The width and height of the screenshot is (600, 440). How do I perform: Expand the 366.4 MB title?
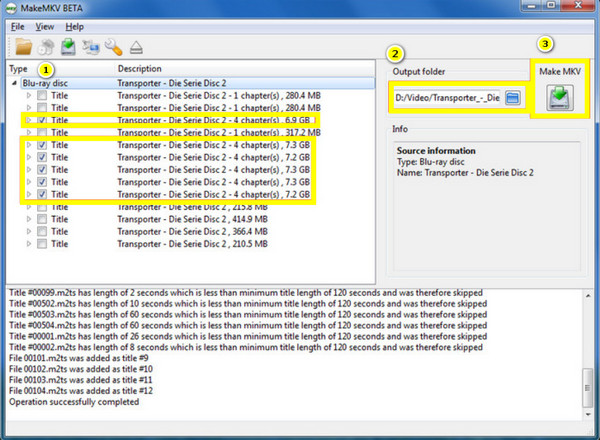tap(29, 231)
